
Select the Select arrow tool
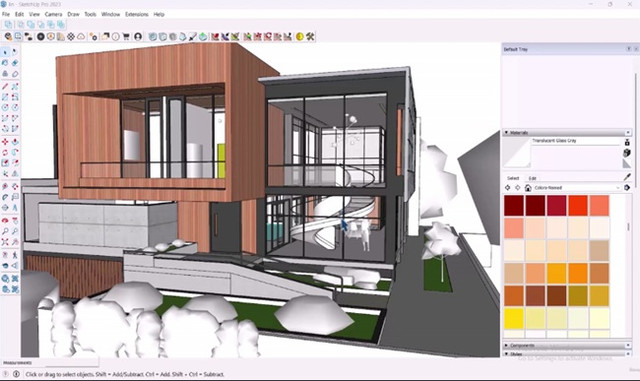click(x=5, y=52)
